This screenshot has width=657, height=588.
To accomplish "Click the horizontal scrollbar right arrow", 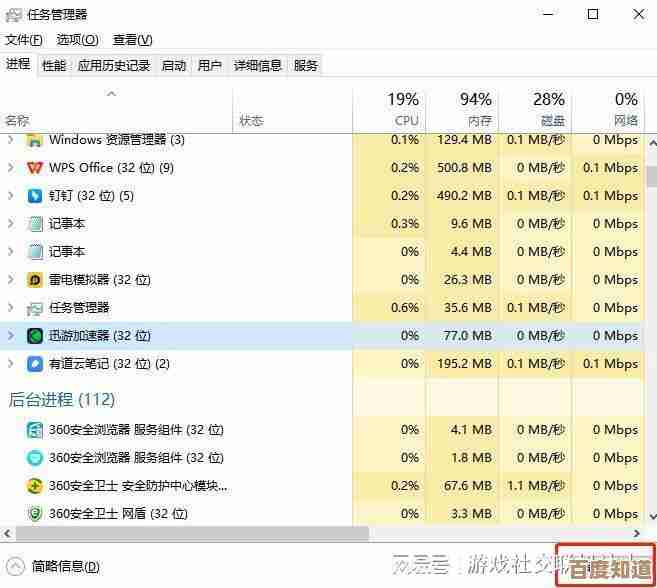I will click(x=637, y=534).
